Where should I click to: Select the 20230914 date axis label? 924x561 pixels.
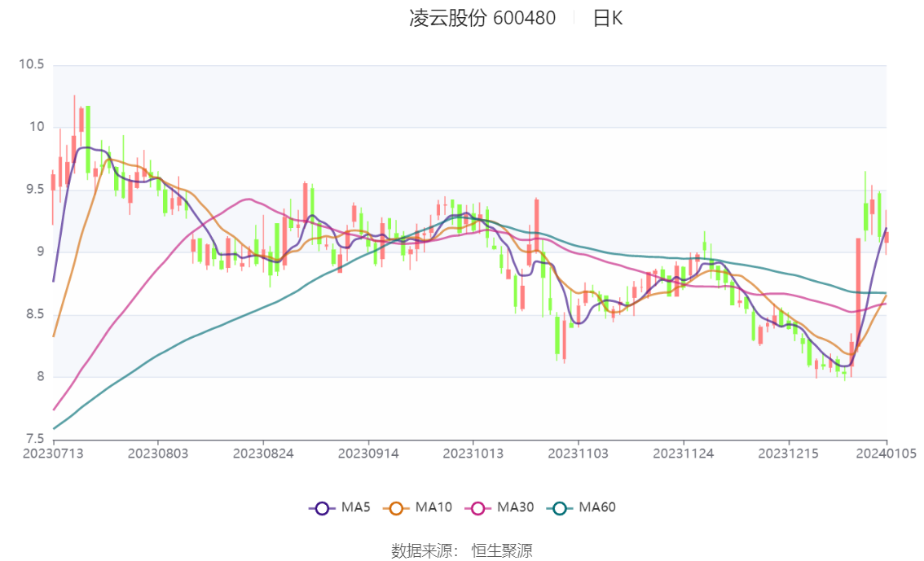coord(368,454)
